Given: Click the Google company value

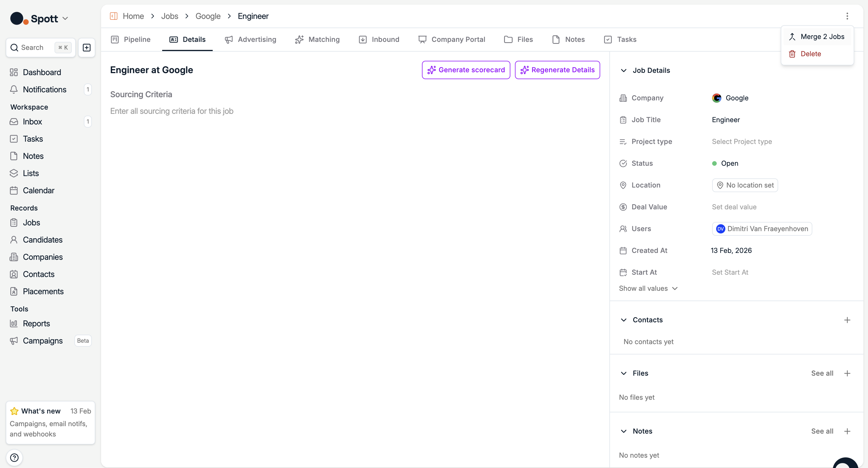Looking at the screenshot, I should pos(731,98).
